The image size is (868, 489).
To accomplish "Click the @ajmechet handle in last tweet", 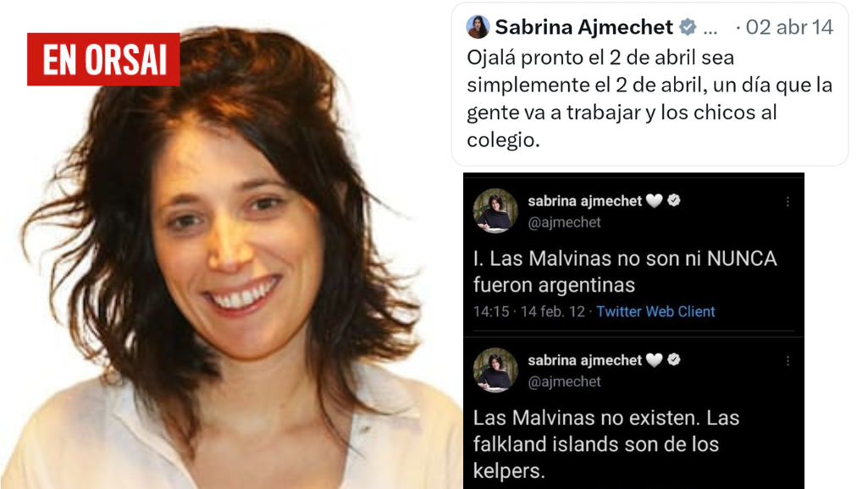I will [564, 382].
